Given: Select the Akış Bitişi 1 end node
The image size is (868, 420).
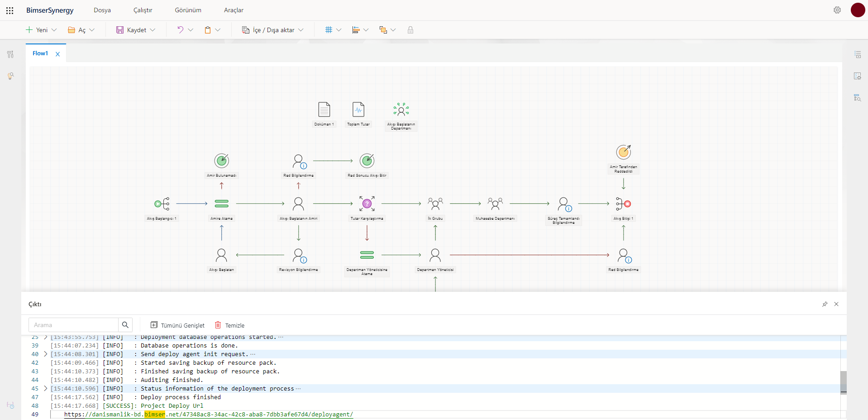Looking at the screenshot, I should point(624,204).
